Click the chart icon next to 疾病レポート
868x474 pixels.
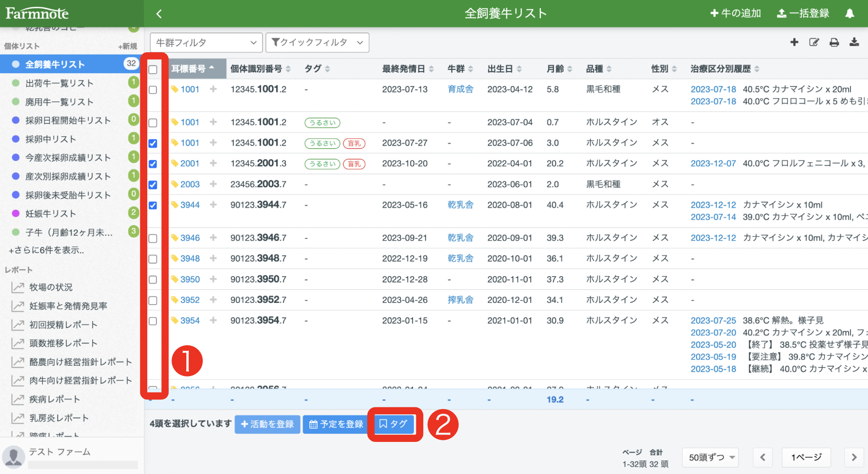click(17, 399)
